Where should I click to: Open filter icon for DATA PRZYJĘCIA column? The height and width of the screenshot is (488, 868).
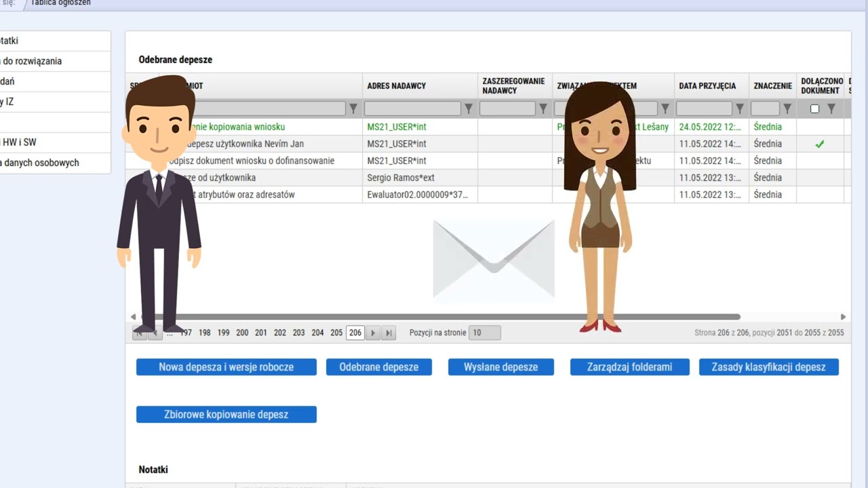(x=740, y=108)
